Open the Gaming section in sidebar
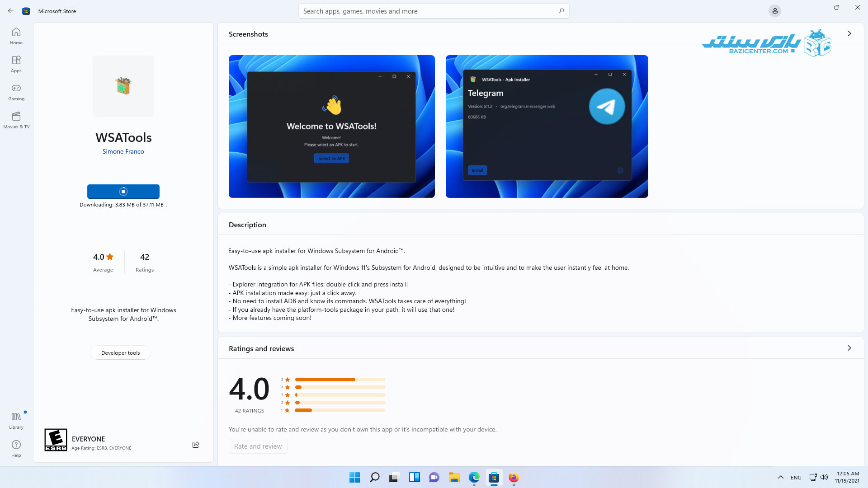This screenshot has height=488, width=868. pos(16,92)
